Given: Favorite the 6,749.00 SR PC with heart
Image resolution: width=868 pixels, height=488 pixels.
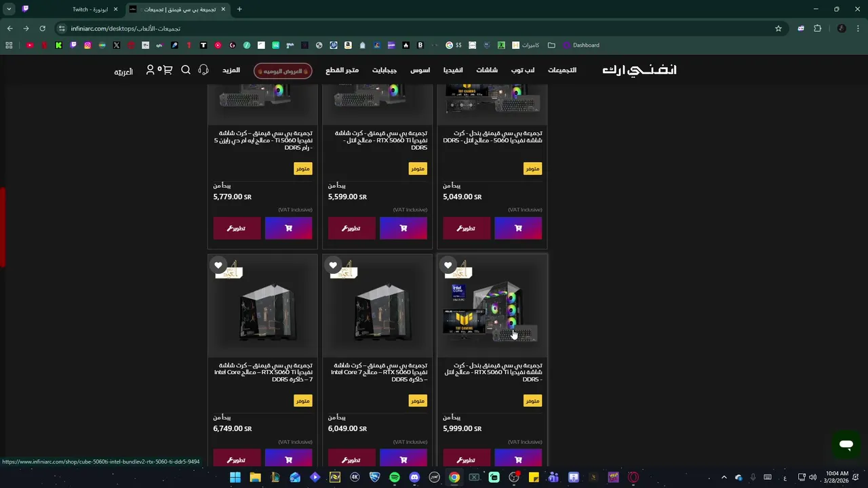Looking at the screenshot, I should (x=218, y=265).
